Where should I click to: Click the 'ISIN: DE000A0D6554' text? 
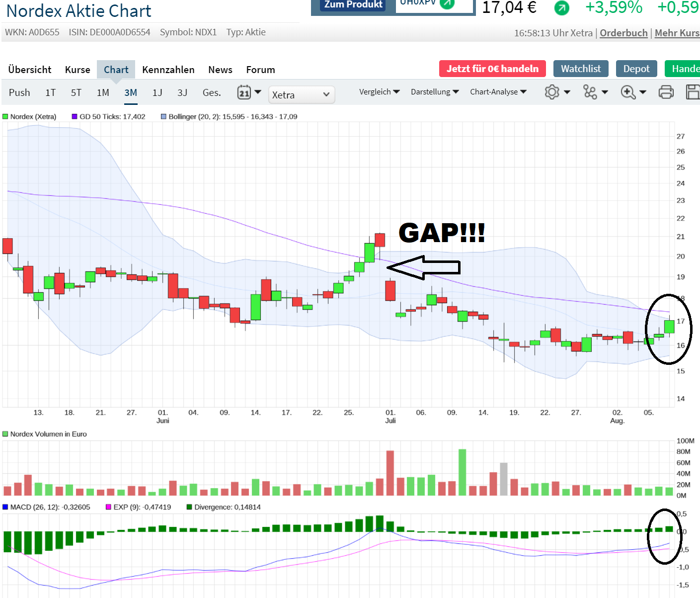click(x=109, y=32)
